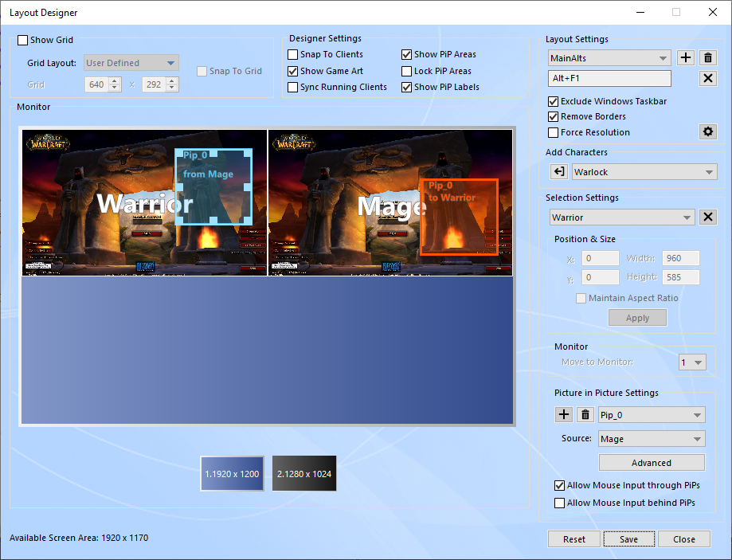The height and width of the screenshot is (560, 732).
Task: Clear the Alt+F1 hotkey with X icon
Action: point(708,78)
